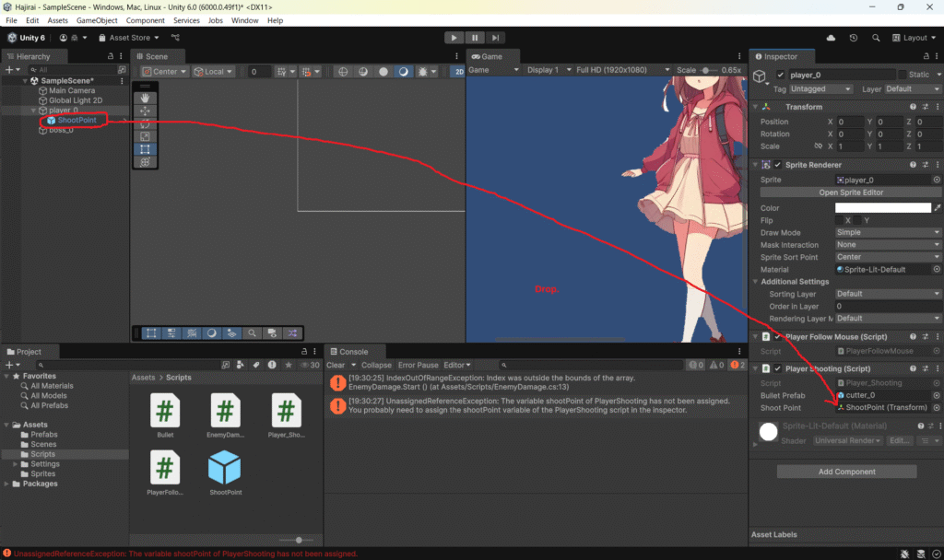
Task: Toggle Flip X checkbox
Action: click(839, 220)
